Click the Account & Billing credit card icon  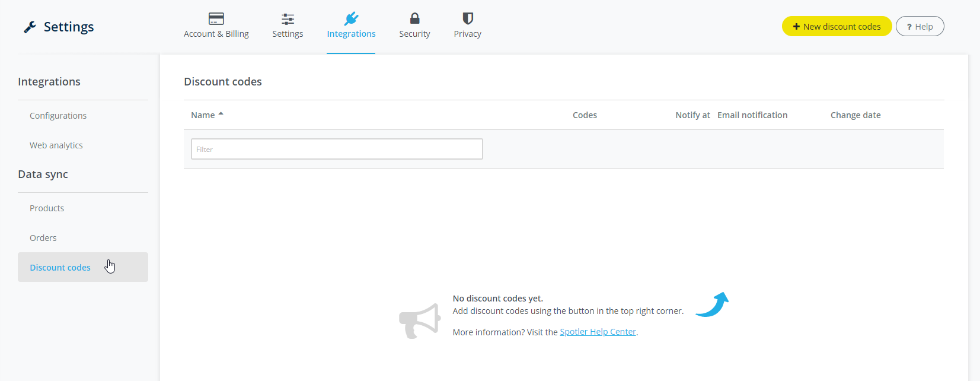click(216, 18)
